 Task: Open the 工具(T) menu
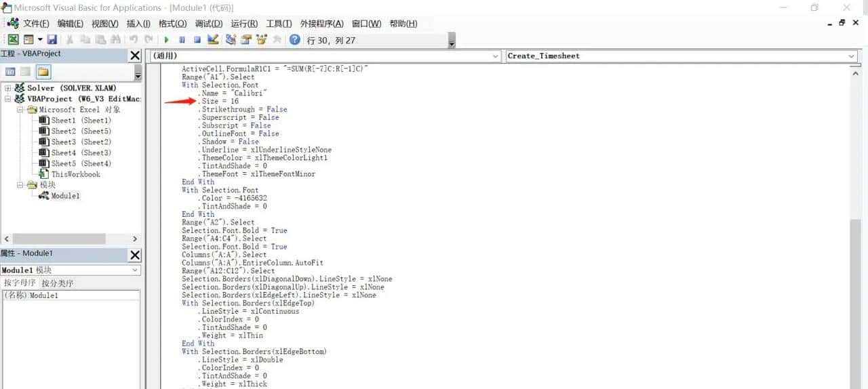279,24
